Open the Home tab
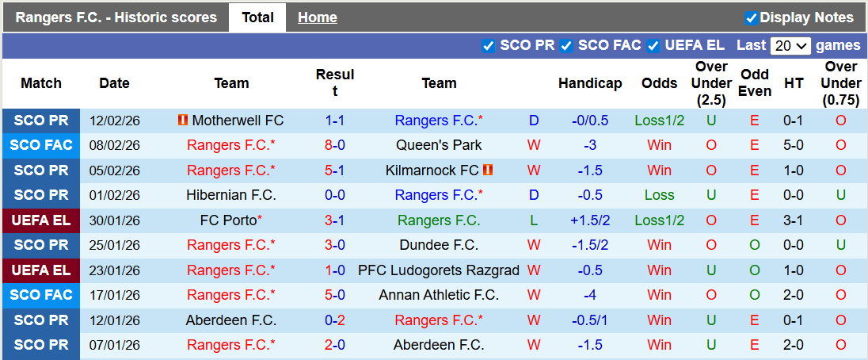The height and width of the screenshot is (360, 868). (x=317, y=17)
